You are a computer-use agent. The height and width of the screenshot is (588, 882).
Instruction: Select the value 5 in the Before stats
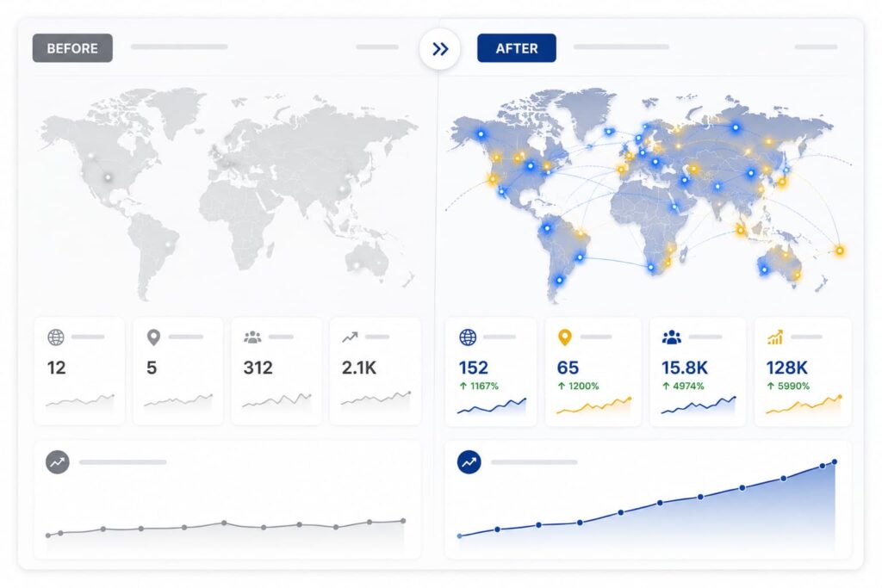click(152, 368)
